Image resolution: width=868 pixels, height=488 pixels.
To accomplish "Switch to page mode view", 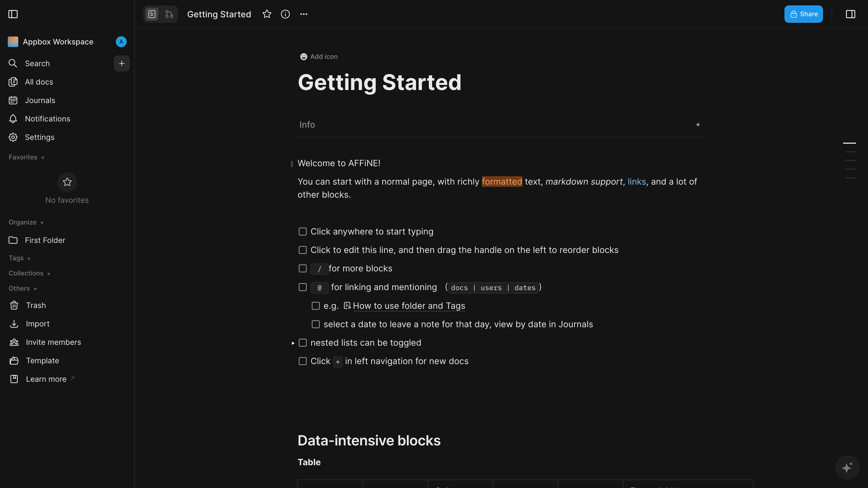I will coord(152,14).
